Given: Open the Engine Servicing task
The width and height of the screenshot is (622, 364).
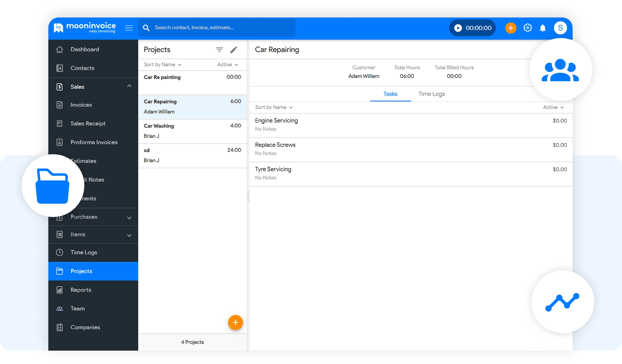Looking at the screenshot, I should (276, 121).
